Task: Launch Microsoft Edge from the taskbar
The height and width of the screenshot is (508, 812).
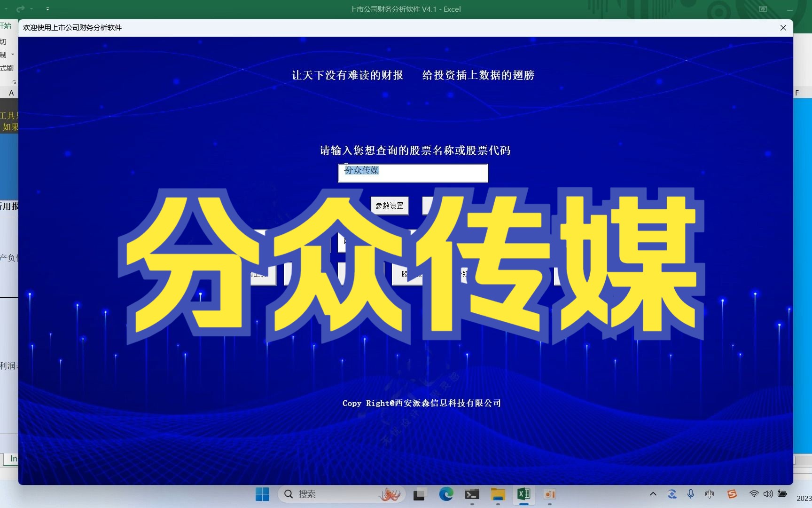Action: coord(446,494)
